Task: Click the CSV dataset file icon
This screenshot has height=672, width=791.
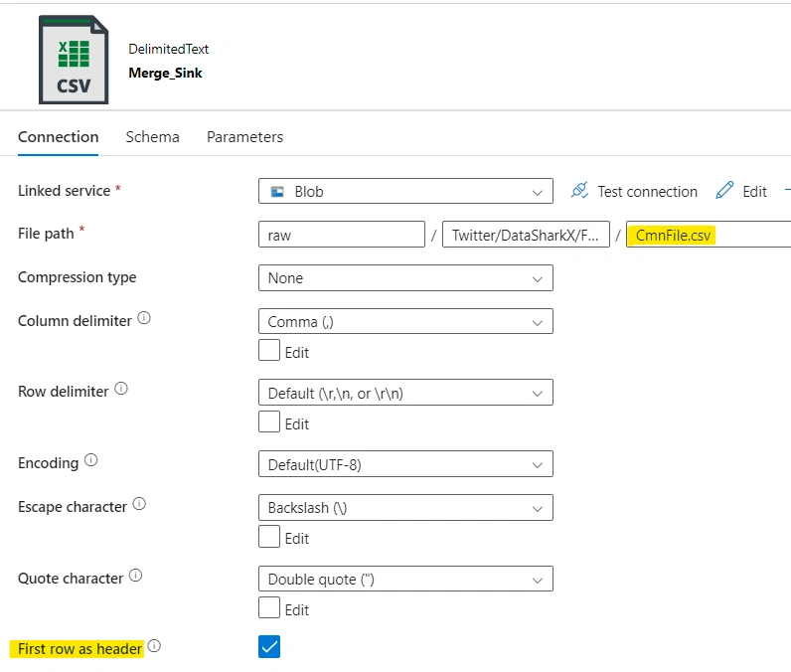Action: (x=74, y=60)
